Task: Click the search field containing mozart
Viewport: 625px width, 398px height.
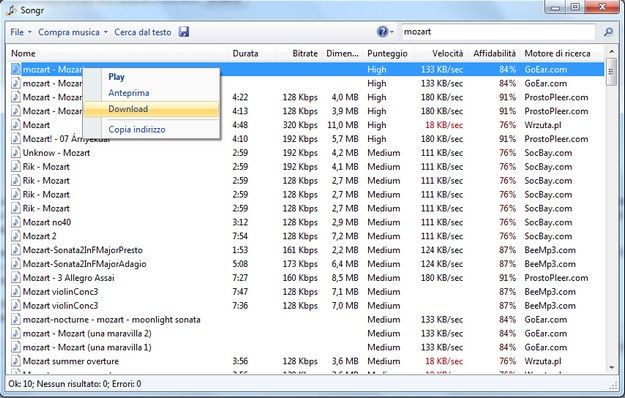Action: click(498, 32)
